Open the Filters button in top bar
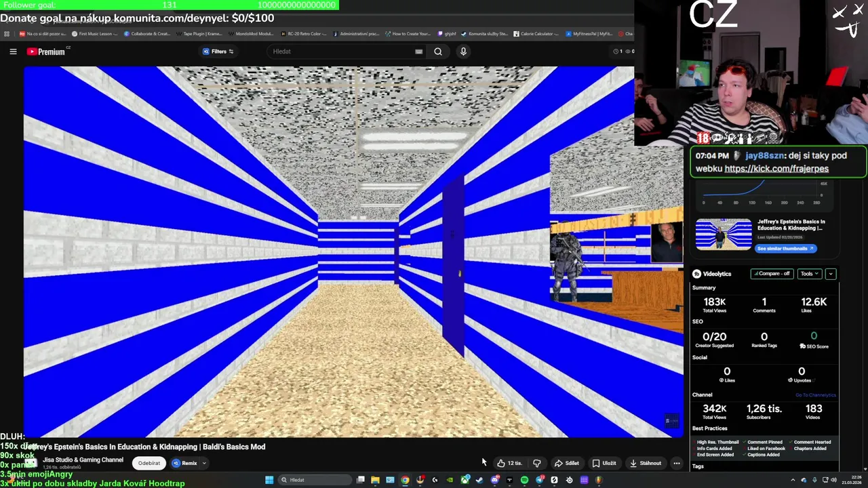 [x=218, y=52]
